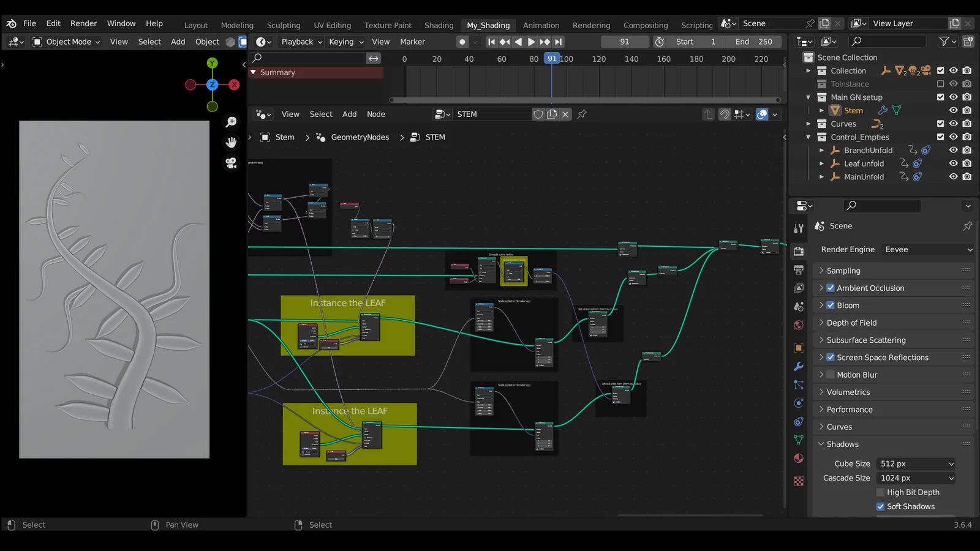The width and height of the screenshot is (980, 551).
Task: Hide the Curves collection with its eye icon
Action: click(x=953, y=124)
